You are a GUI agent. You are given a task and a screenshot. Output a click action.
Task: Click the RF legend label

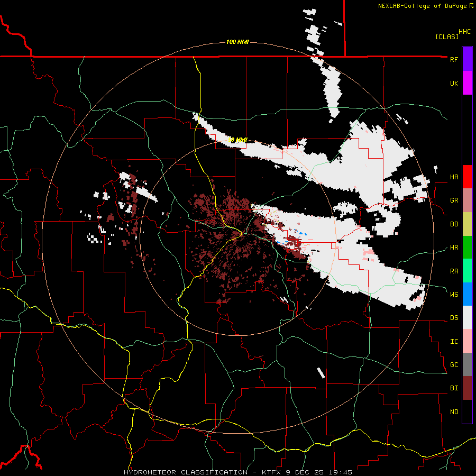(x=454, y=59)
